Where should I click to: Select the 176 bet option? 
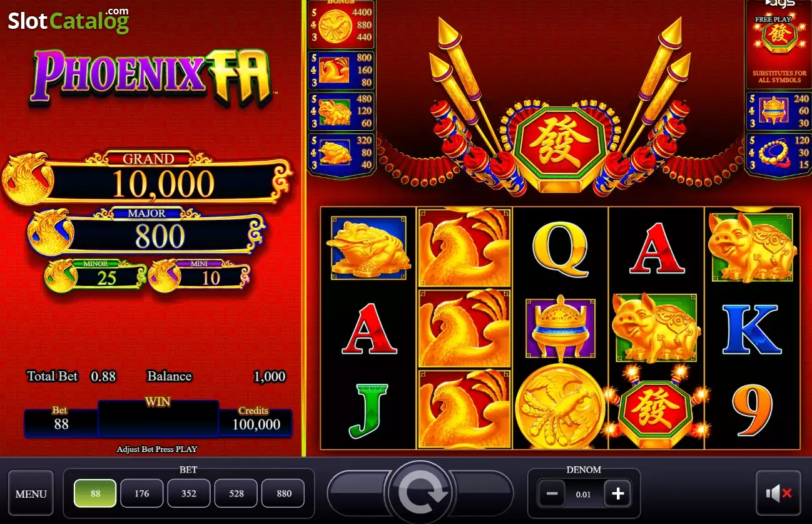[x=142, y=493]
